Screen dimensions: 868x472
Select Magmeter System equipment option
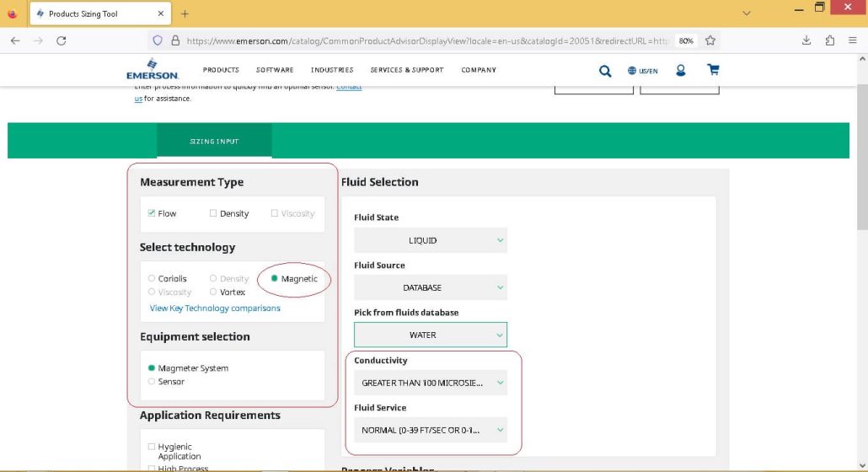tap(151, 368)
